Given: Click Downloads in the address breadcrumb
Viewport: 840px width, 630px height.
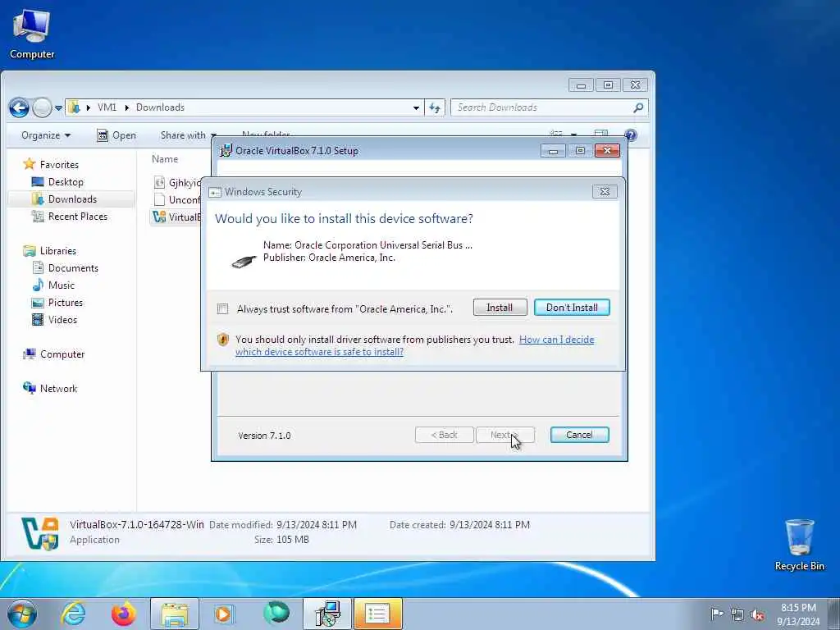Looking at the screenshot, I should click(160, 107).
